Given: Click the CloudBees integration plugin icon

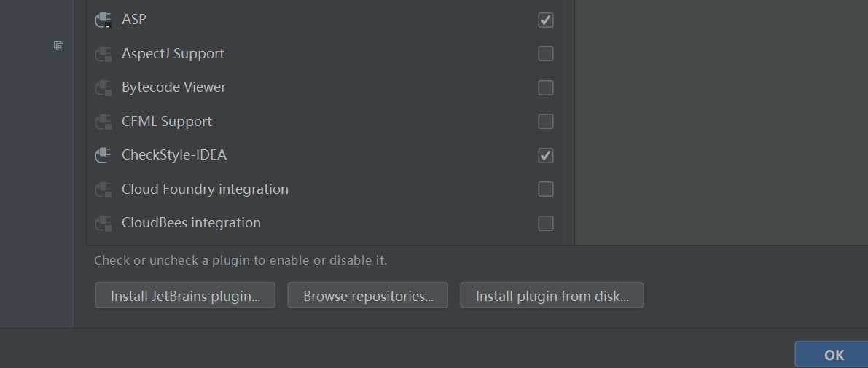Looking at the screenshot, I should [103, 223].
